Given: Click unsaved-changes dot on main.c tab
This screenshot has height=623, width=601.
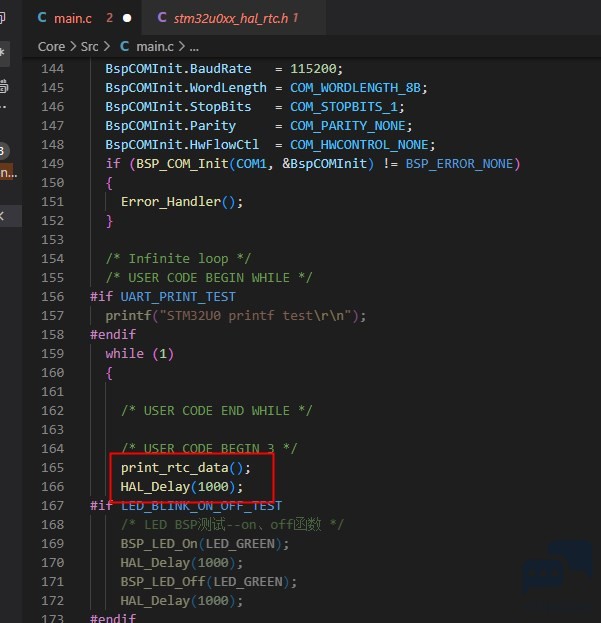Looking at the screenshot, I should (127, 18).
